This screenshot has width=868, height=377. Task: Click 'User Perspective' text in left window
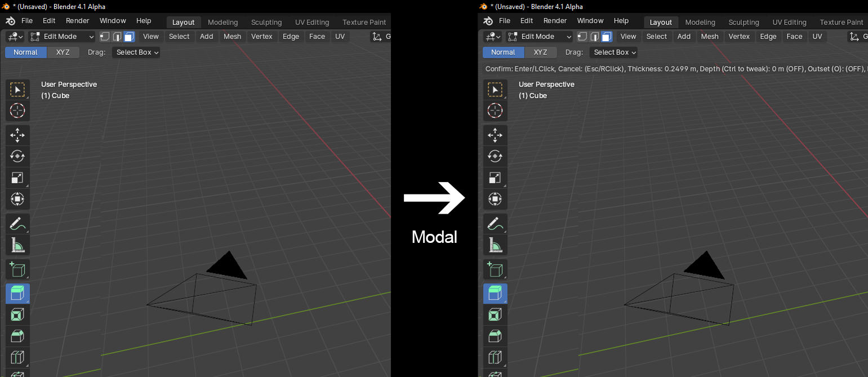tap(69, 85)
